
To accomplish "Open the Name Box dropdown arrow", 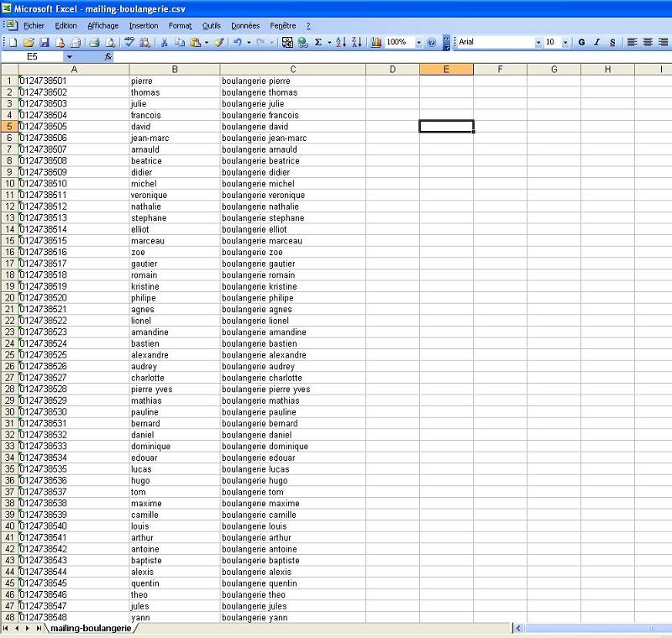I will pos(69,56).
